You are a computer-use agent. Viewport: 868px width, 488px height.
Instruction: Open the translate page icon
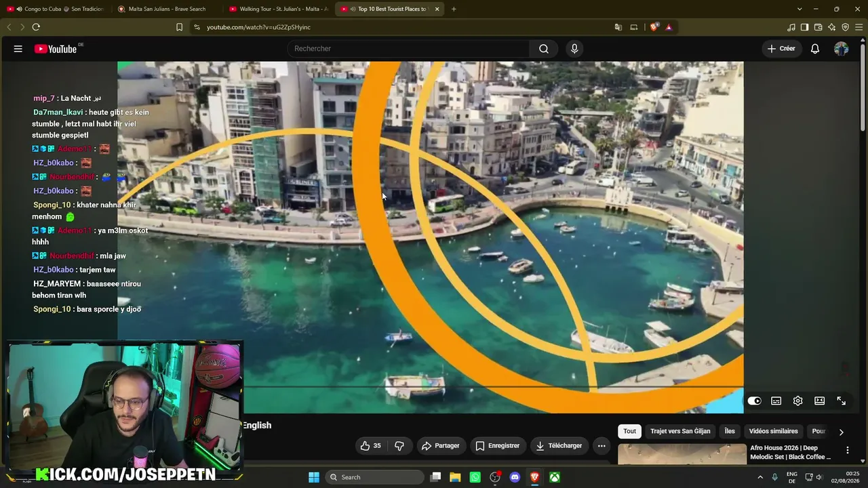point(618,27)
